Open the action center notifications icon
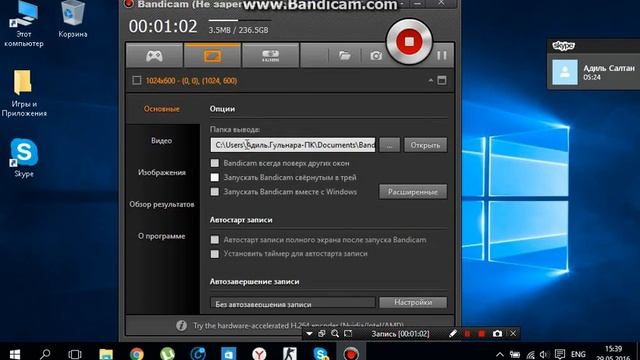The width and height of the screenshot is (640, 360). pos(560,354)
